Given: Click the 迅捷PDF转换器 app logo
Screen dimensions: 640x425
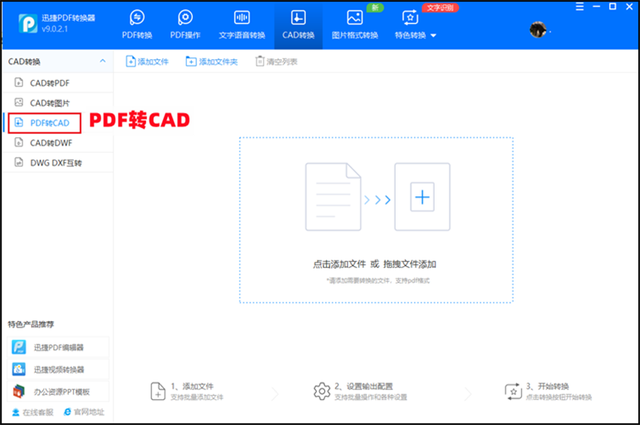Looking at the screenshot, I should pos(28,23).
